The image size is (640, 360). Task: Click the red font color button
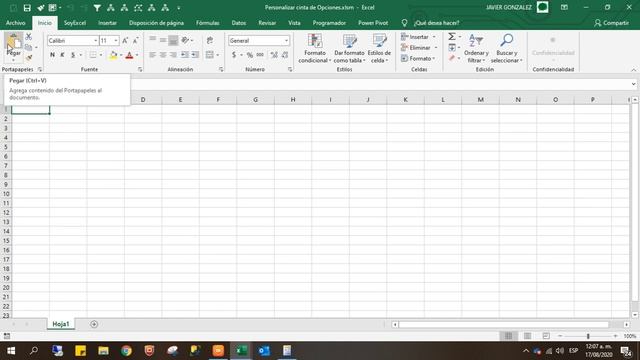(129, 55)
